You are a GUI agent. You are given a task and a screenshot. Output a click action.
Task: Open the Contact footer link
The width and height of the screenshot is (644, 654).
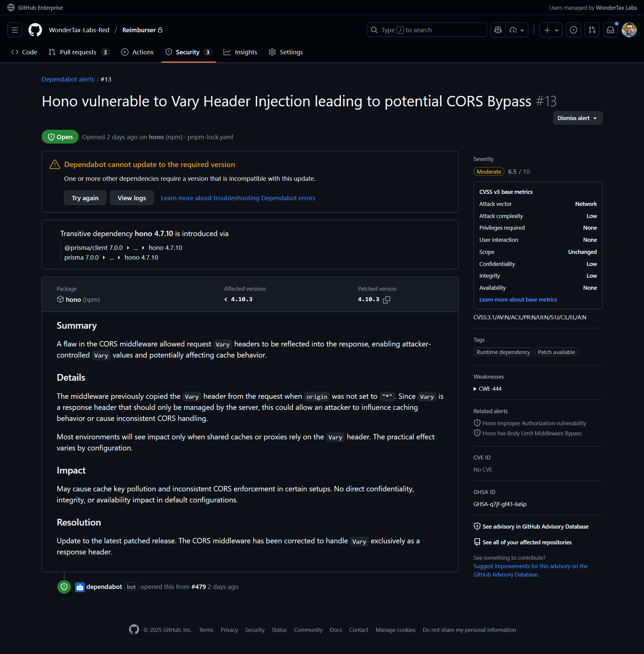coord(358,630)
